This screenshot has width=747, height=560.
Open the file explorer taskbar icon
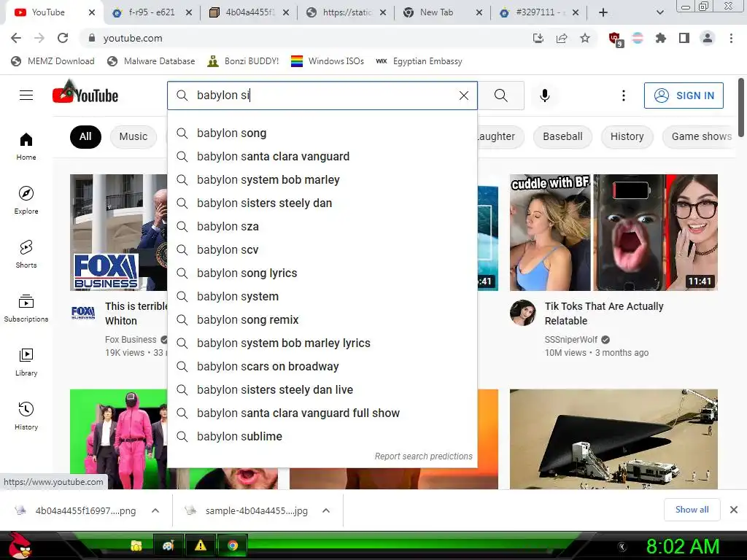click(x=136, y=545)
